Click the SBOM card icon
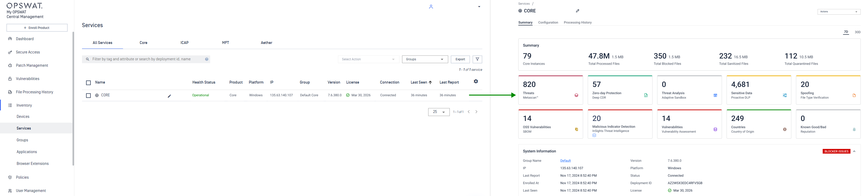Viewport: 868px width, 196px height. tap(576, 129)
